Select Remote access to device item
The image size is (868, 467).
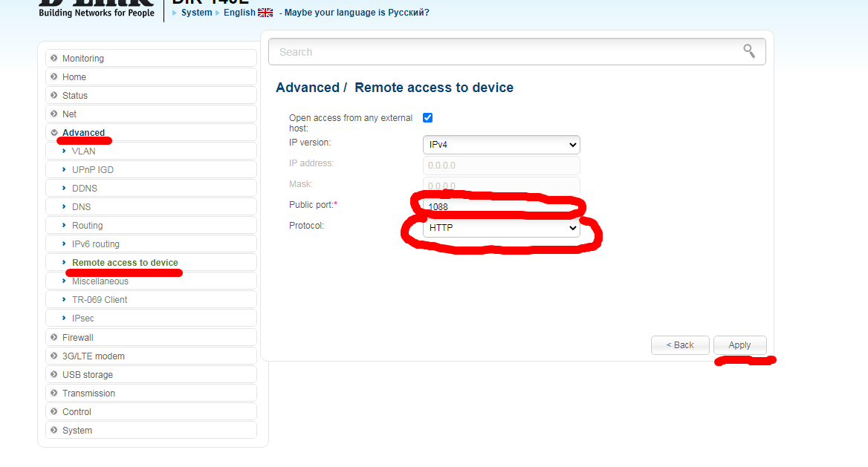151,263
